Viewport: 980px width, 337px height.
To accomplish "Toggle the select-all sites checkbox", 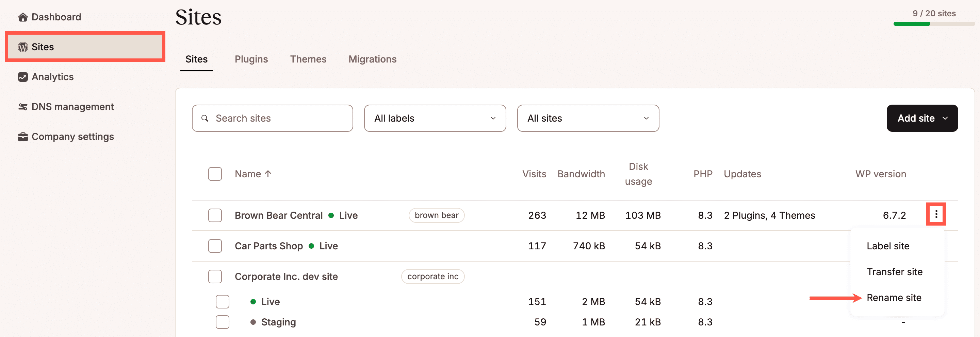I will 215,174.
